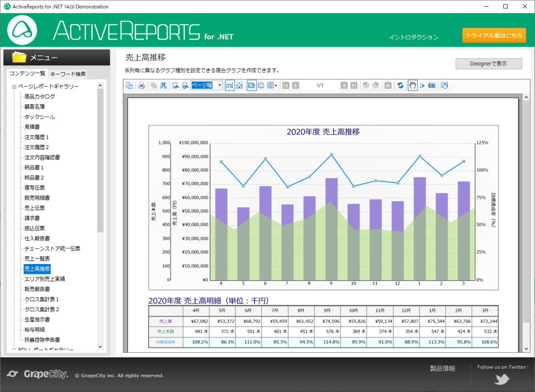Toggle the text selection mode tool
Image resolution: width=535 pixels, height=392 pixels.
point(422,85)
